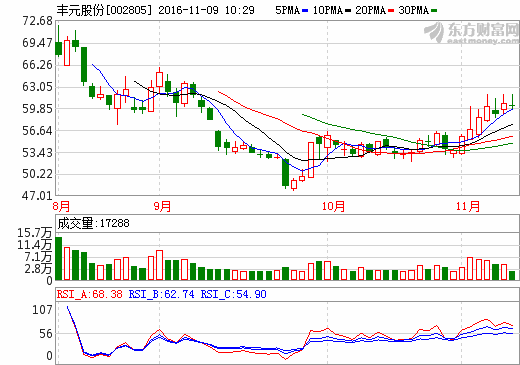Click the black 10PMA legend color marker

pyautogui.click(x=348, y=11)
